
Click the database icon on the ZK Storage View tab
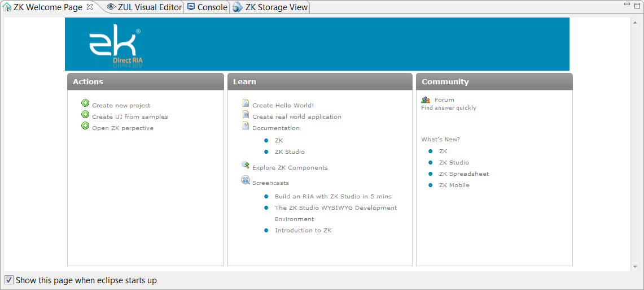(x=238, y=7)
